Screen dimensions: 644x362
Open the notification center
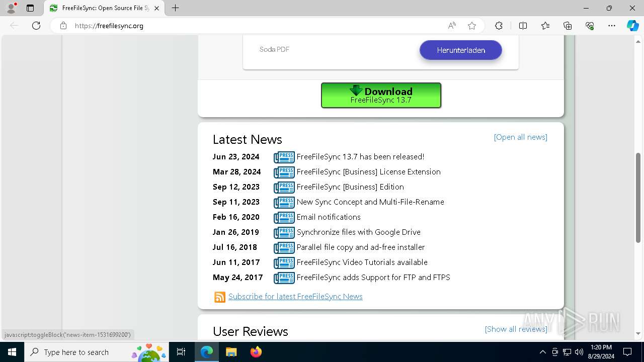(627, 352)
